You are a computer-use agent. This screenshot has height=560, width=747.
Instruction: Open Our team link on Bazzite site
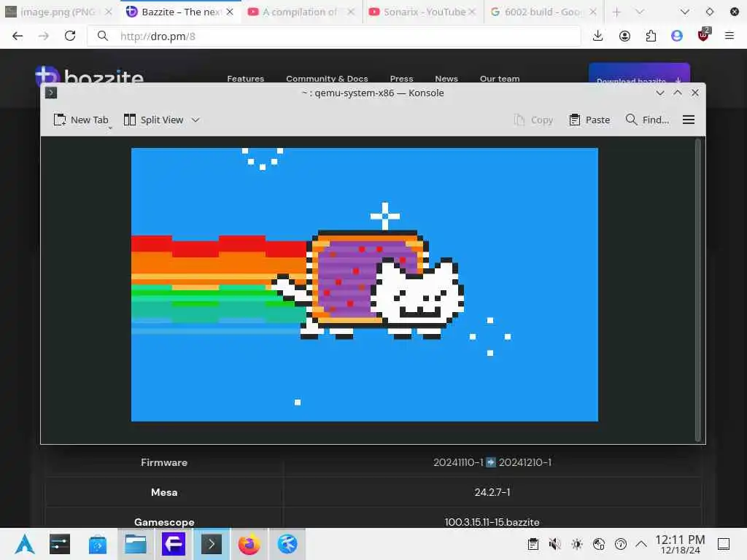500,79
